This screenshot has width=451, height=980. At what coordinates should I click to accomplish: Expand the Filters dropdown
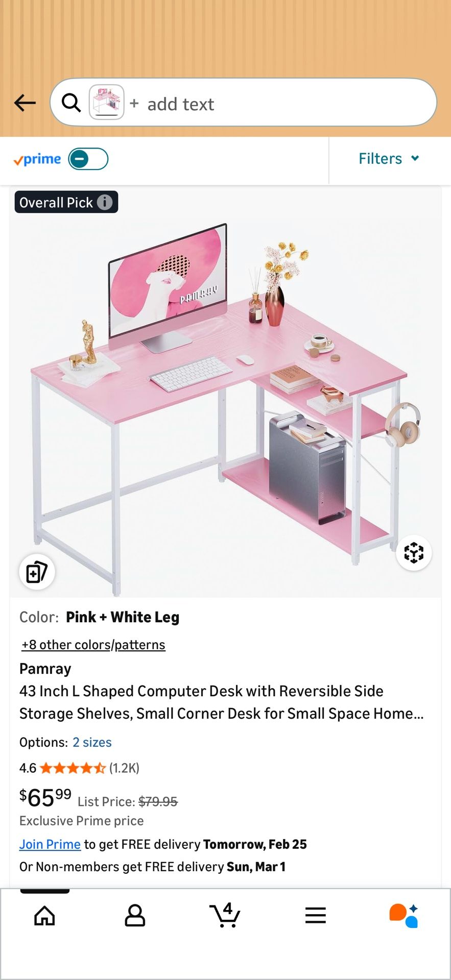(389, 159)
